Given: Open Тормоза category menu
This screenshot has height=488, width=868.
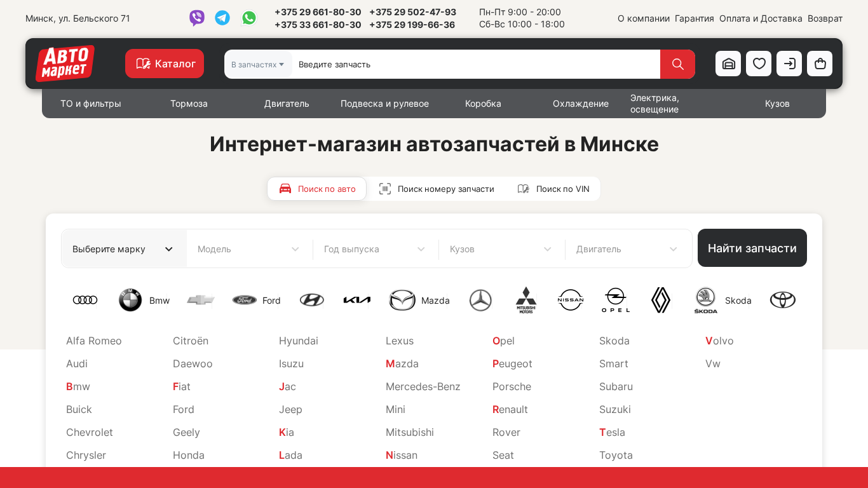Looking at the screenshot, I should point(189,104).
